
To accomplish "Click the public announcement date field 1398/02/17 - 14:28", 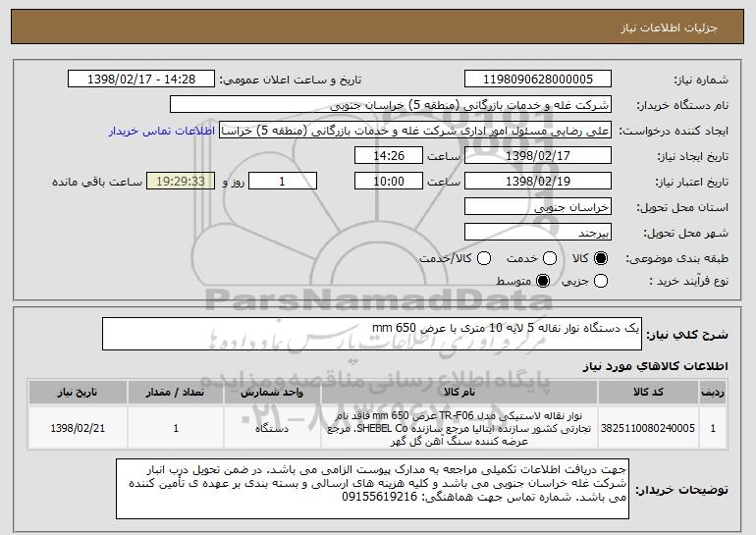I will point(141,80).
